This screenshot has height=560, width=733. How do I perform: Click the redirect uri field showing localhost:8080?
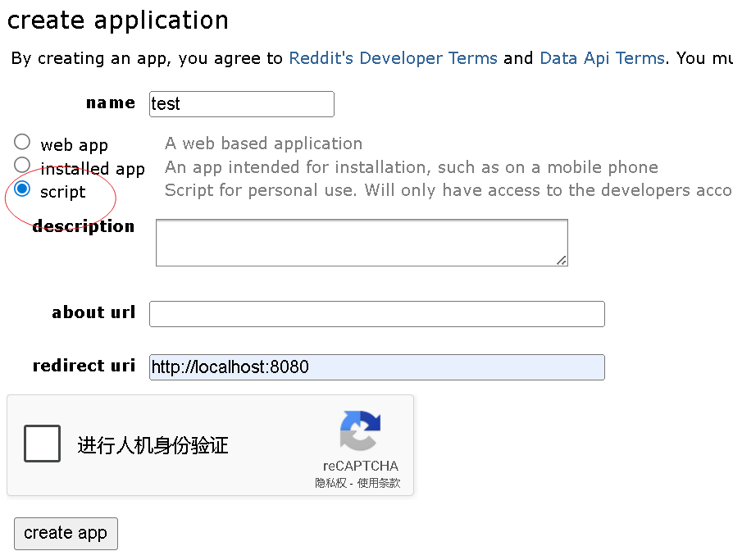point(376,367)
